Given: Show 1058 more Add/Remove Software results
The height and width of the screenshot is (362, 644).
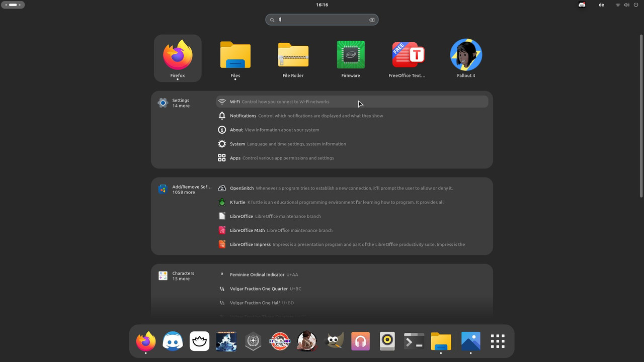Looking at the screenshot, I should pyautogui.click(x=184, y=190).
